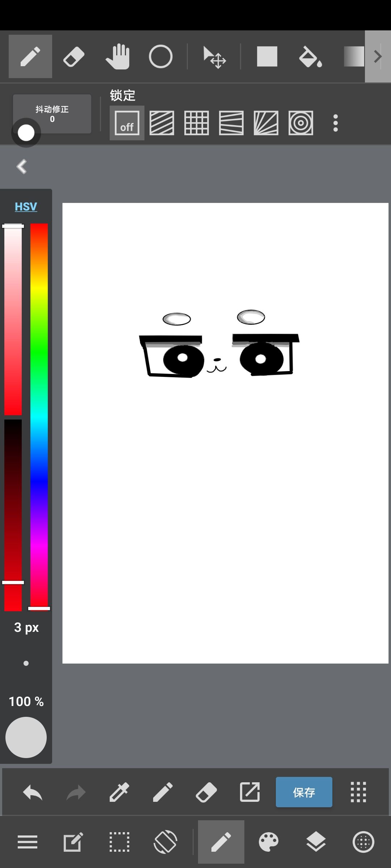The width and height of the screenshot is (391, 868).
Task: Undo the last stroke
Action: [x=33, y=792]
